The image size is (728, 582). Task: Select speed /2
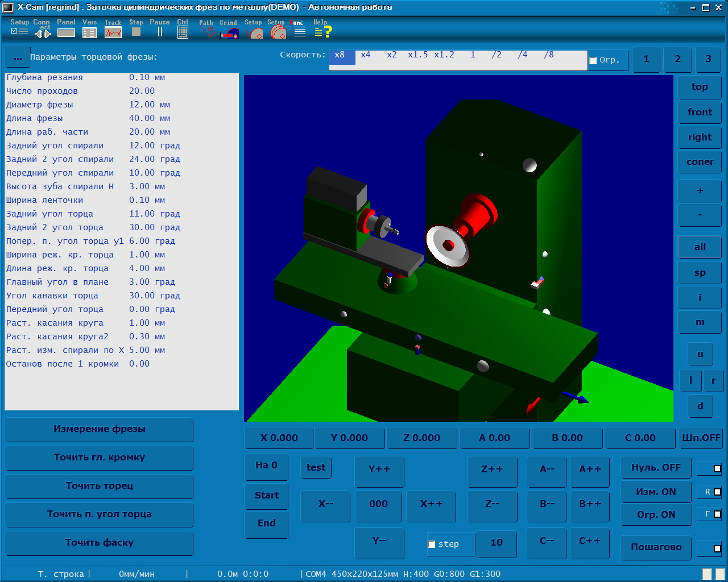pyautogui.click(x=497, y=55)
